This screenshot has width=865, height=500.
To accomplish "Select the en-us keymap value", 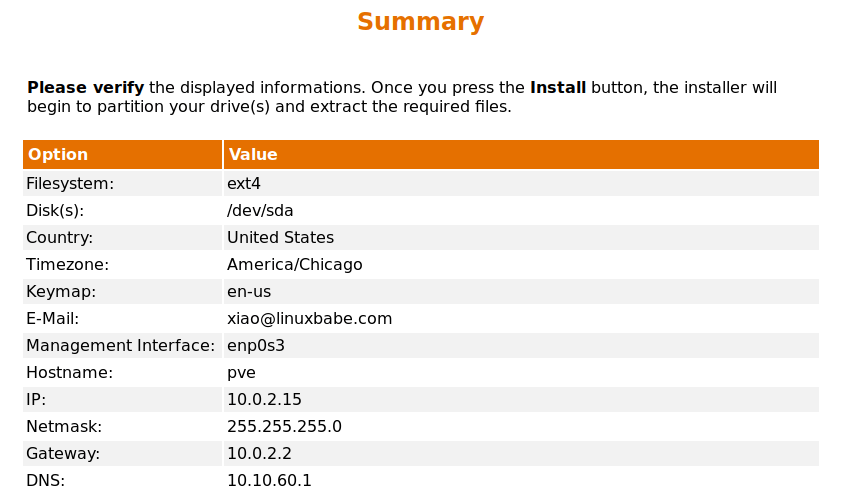I will point(249,292).
